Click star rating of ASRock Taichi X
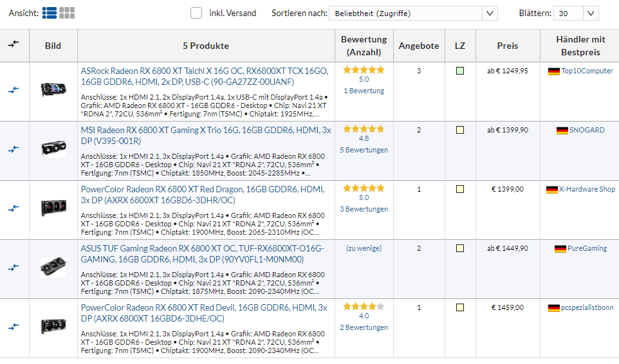The width and height of the screenshot is (619, 364). [364, 70]
